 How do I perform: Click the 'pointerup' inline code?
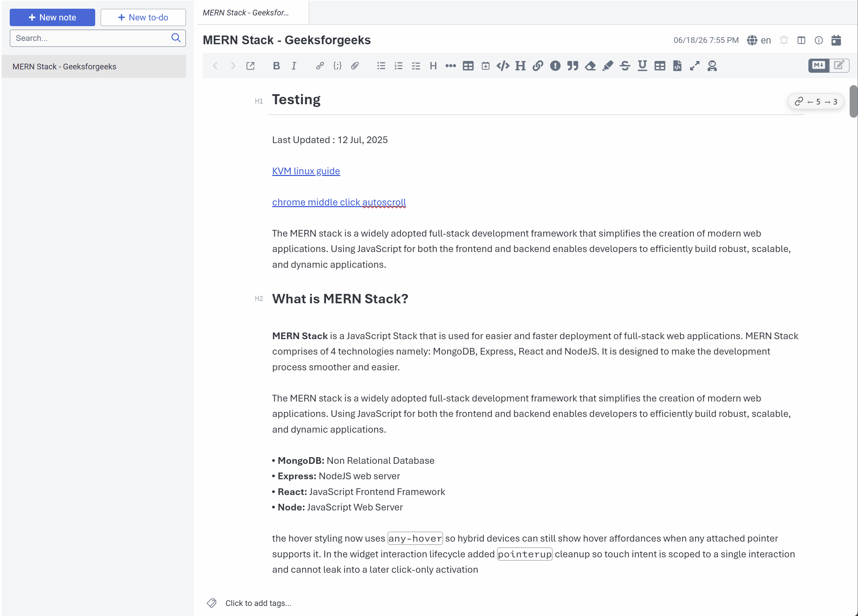[524, 554]
